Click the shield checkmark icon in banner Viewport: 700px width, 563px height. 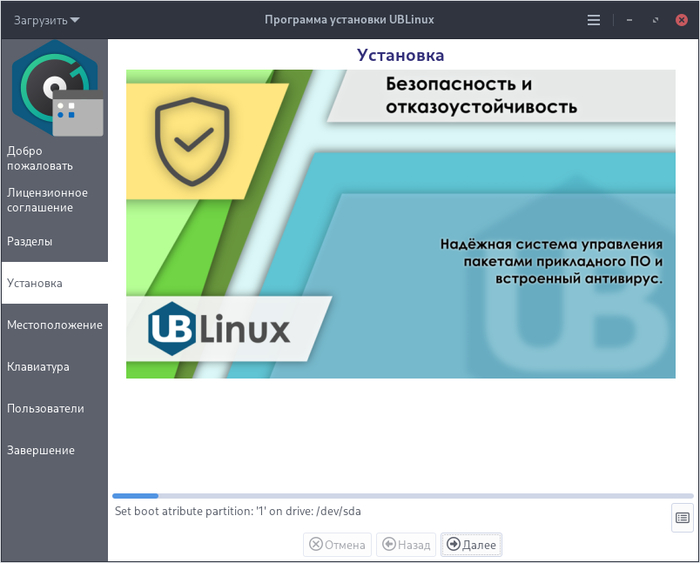click(x=192, y=142)
